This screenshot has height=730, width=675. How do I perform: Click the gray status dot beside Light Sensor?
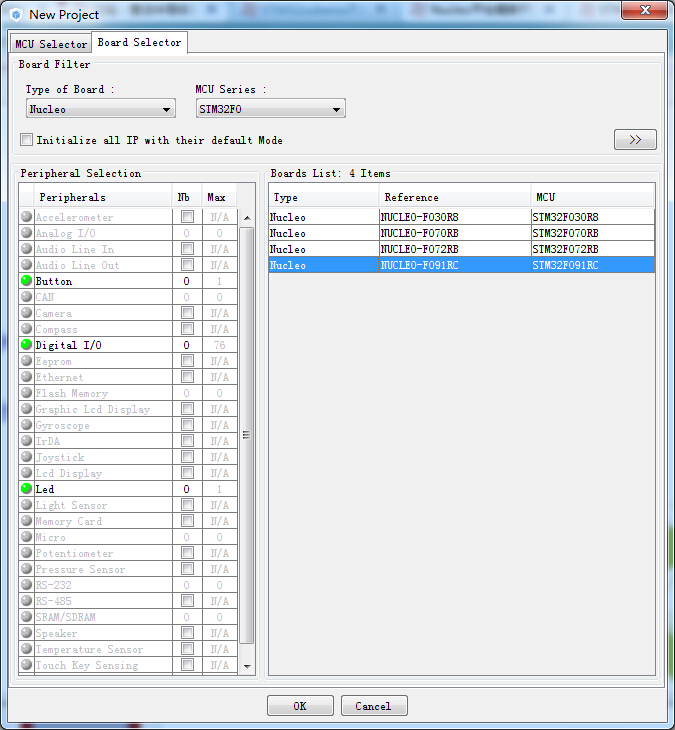[27, 504]
